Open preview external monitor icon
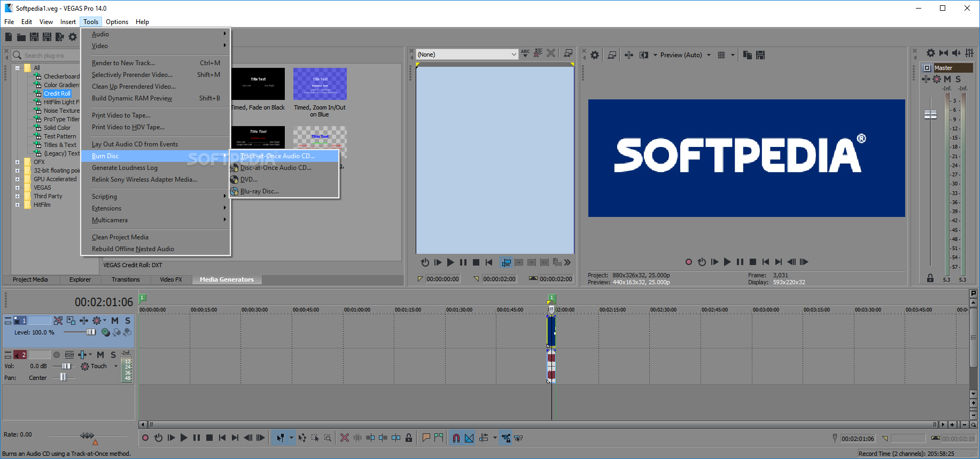The height and width of the screenshot is (459, 980). [x=612, y=55]
